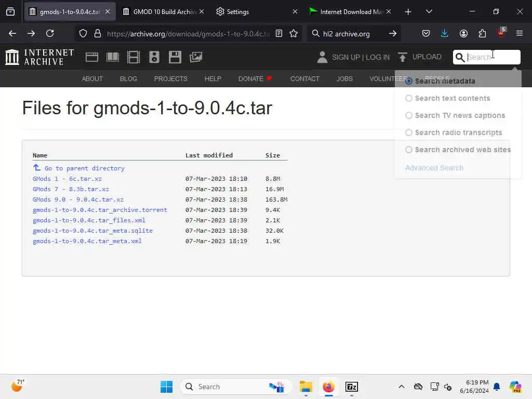Open the tracking protection shield icon
This screenshot has width=532, height=399.
coord(83,34)
